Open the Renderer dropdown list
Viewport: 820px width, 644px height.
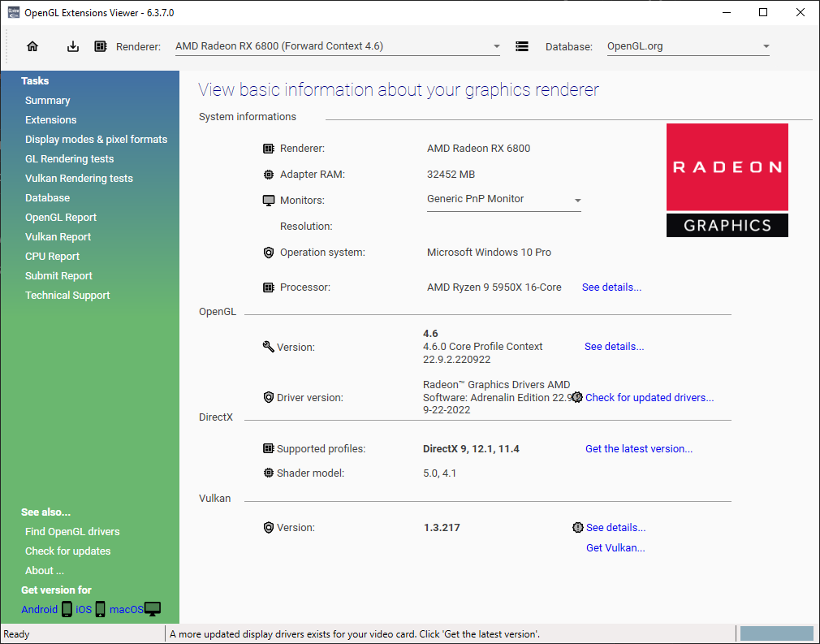pyautogui.click(x=338, y=46)
